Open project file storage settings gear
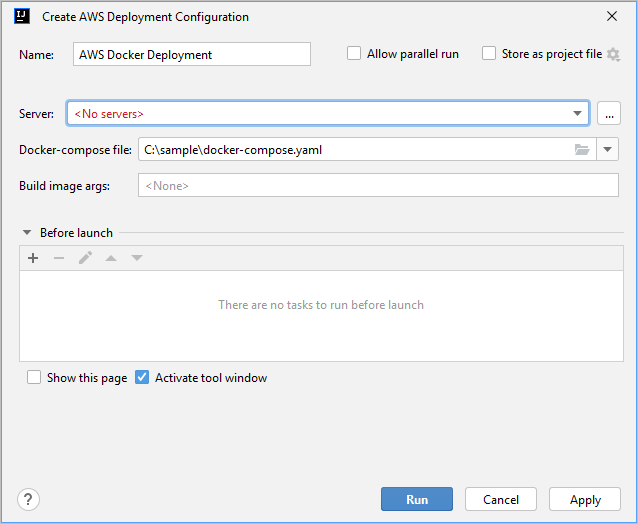The height and width of the screenshot is (524, 638). (x=613, y=54)
